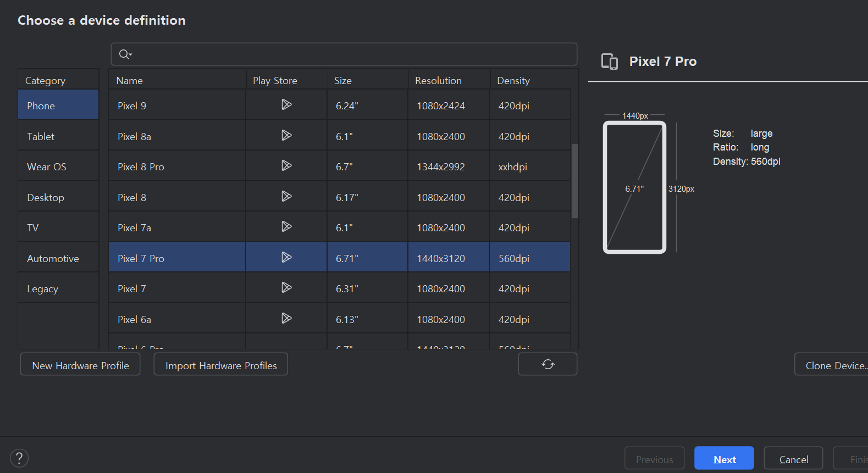Click the Play Store icon for Pixel 7 Pro
868x473 pixels.
[286, 257]
